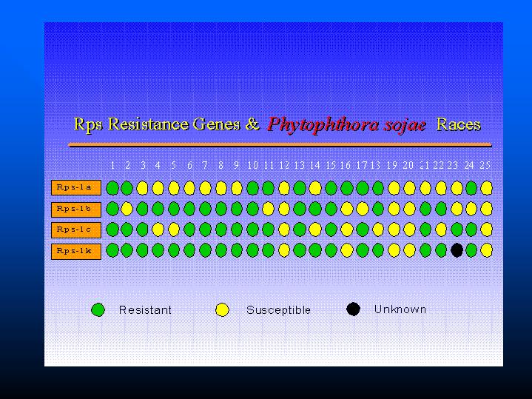Viewport: 532px width, 399px height.
Task: Click the race 10 column number
Action: click(252, 165)
